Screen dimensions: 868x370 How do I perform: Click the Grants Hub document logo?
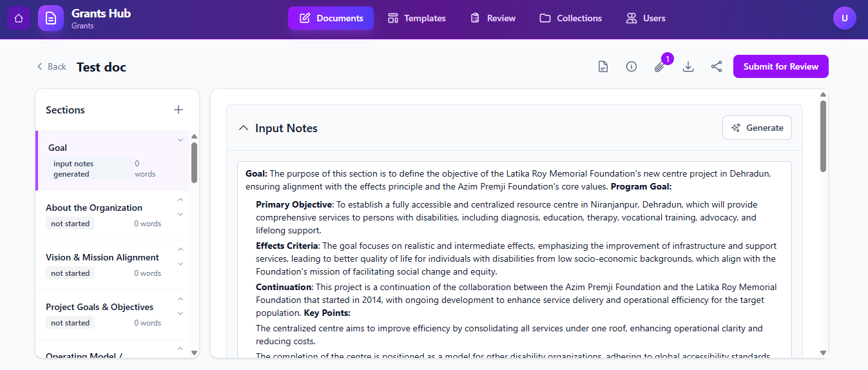pyautogui.click(x=51, y=18)
